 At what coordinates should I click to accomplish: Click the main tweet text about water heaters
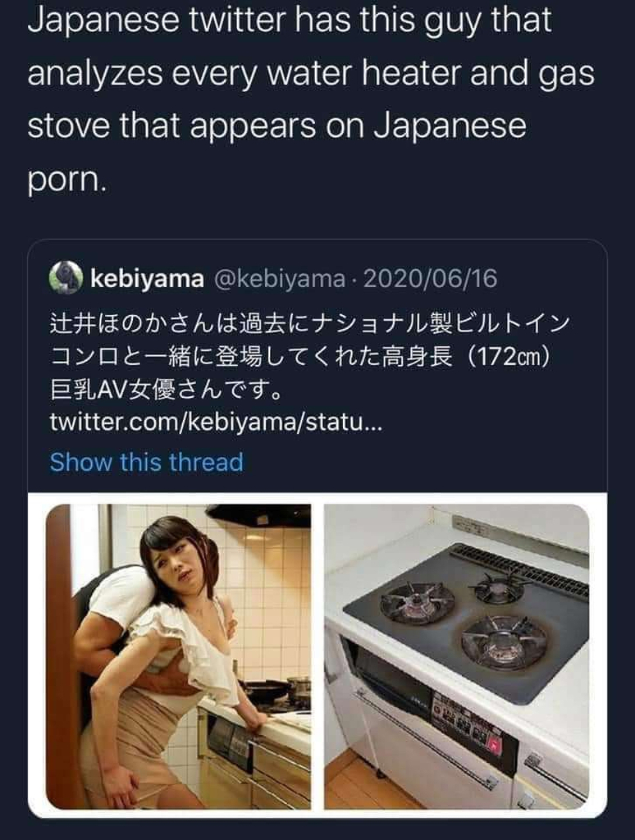311,99
